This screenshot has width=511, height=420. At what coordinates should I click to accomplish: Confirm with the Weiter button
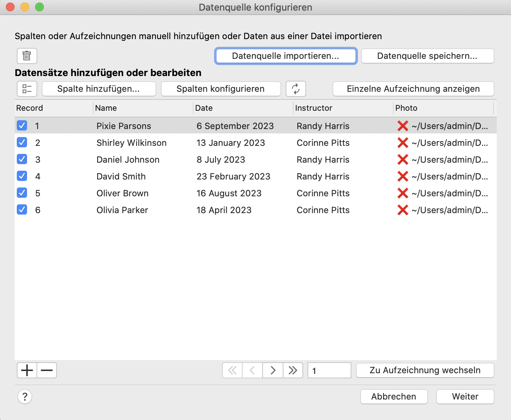[x=465, y=397]
